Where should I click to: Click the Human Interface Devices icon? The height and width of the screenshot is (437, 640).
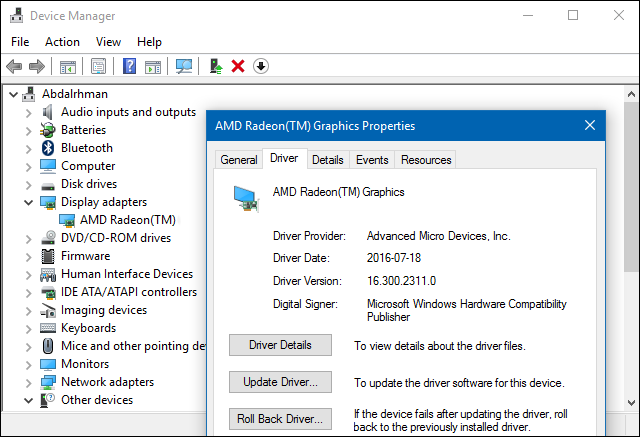(48, 274)
